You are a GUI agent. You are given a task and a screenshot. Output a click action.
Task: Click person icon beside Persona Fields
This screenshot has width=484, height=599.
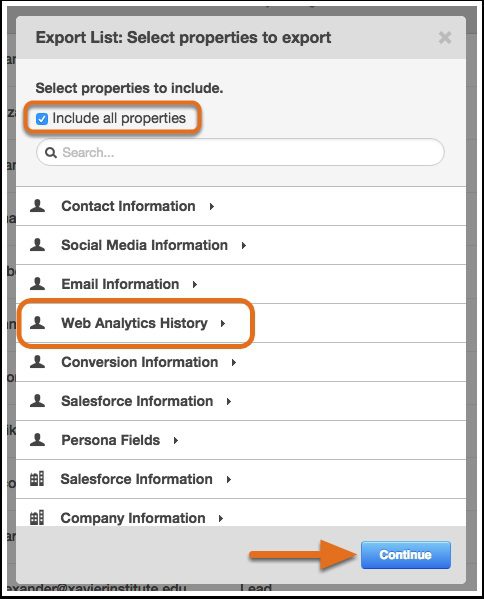point(37,439)
